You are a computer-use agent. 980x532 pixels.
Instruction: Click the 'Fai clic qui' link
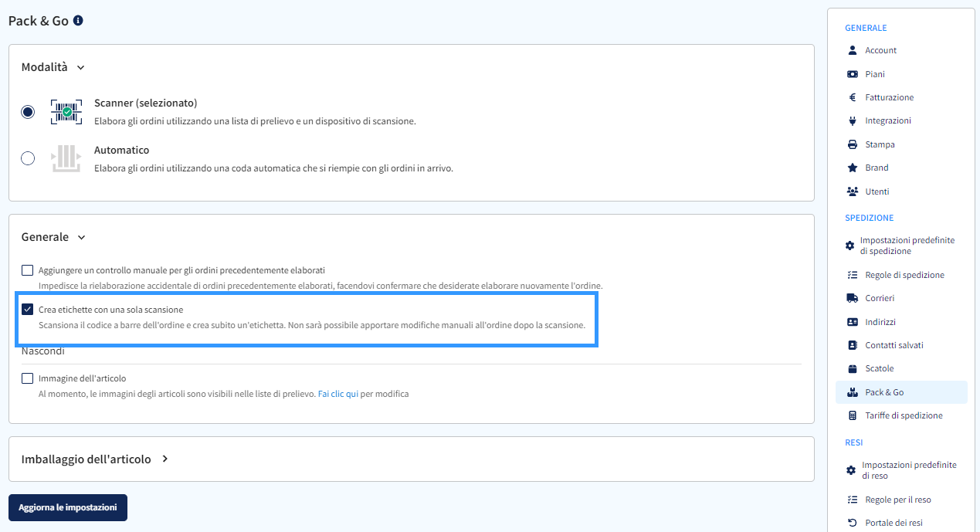[x=337, y=394]
